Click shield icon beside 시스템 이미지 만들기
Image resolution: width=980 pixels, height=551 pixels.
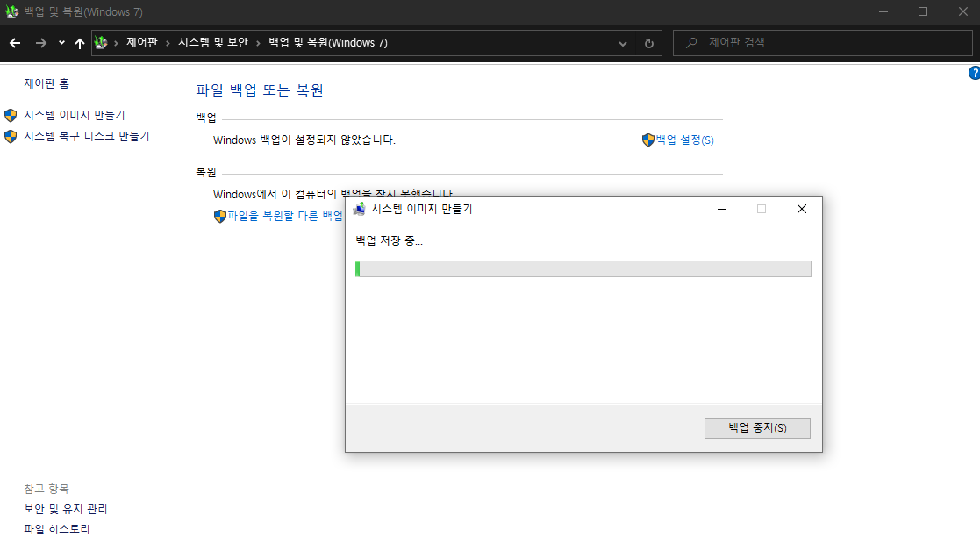(x=11, y=115)
